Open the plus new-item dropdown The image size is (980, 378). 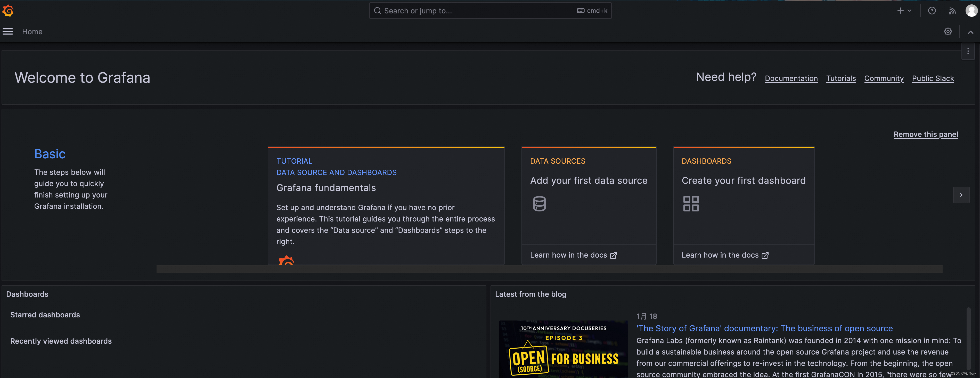(x=904, y=11)
